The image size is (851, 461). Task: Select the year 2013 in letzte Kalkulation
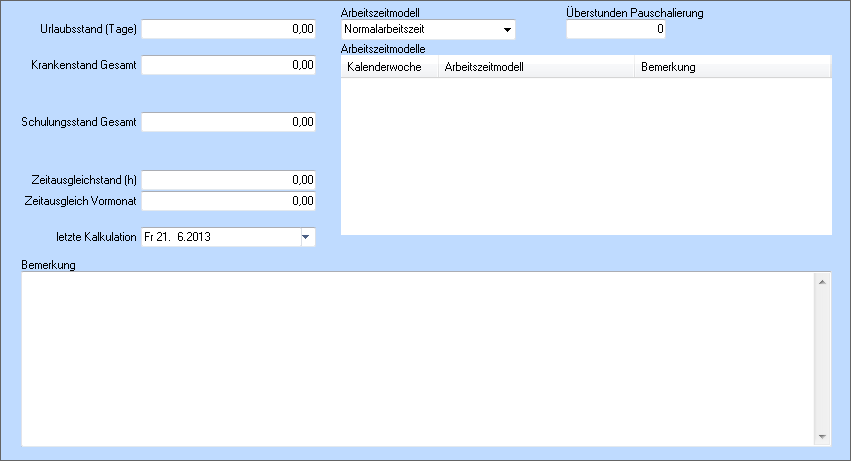click(x=198, y=237)
